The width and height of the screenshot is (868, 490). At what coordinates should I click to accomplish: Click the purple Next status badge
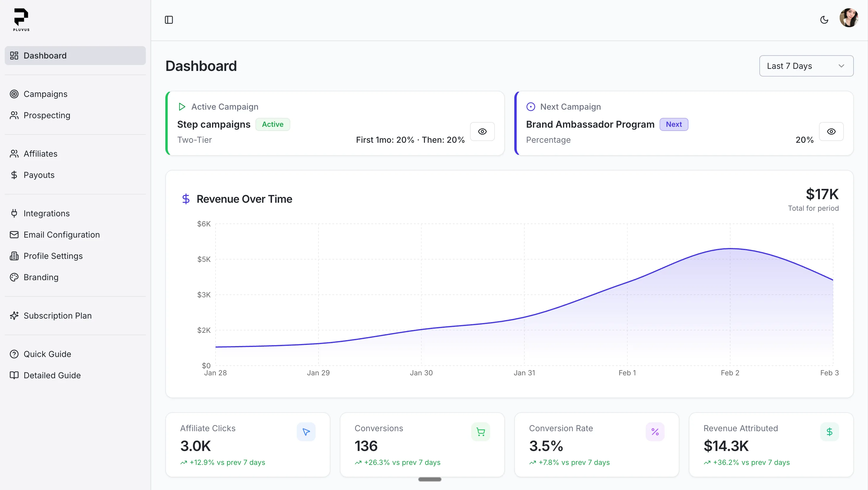coord(673,124)
